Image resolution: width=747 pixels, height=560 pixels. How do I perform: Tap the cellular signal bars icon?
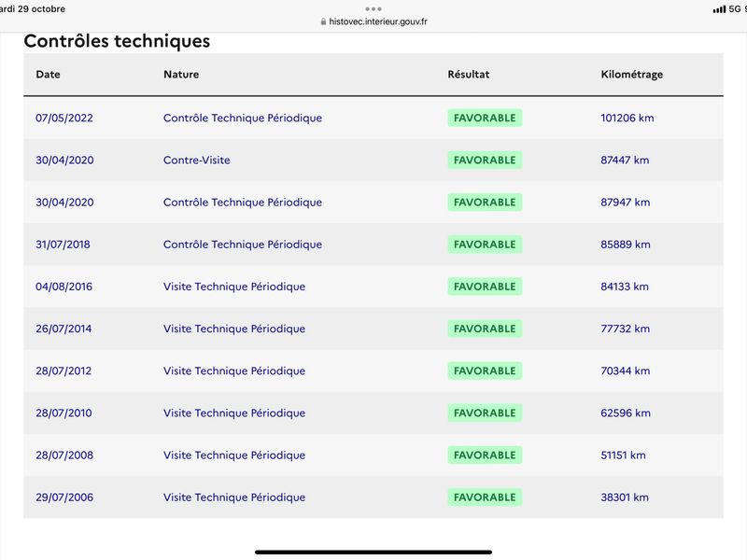pyautogui.click(x=719, y=9)
